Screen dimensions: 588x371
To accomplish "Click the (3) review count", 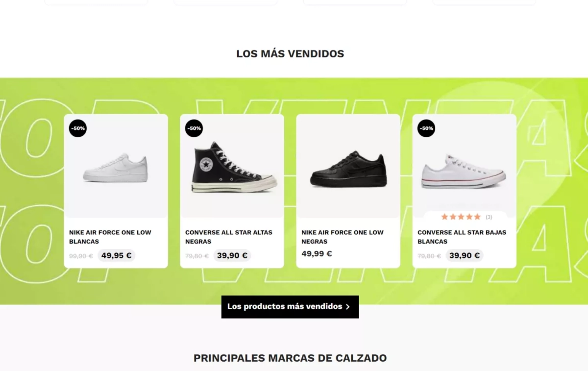I will (489, 217).
